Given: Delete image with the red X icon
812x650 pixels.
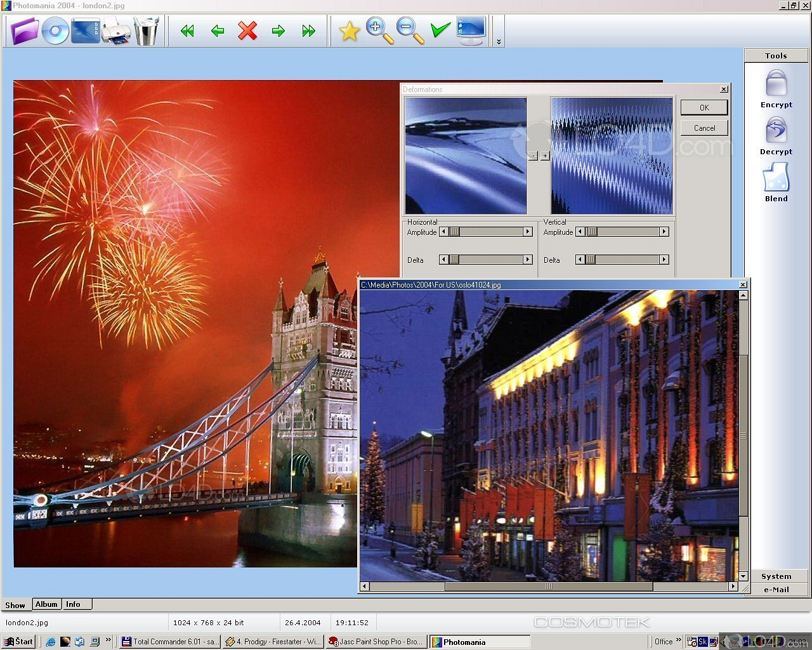Looking at the screenshot, I should pyautogui.click(x=247, y=30).
